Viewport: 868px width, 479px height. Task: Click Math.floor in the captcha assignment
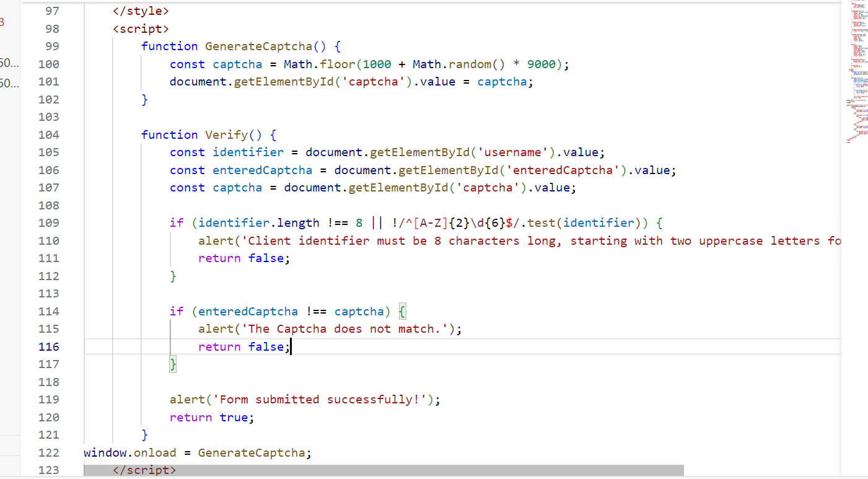320,64
